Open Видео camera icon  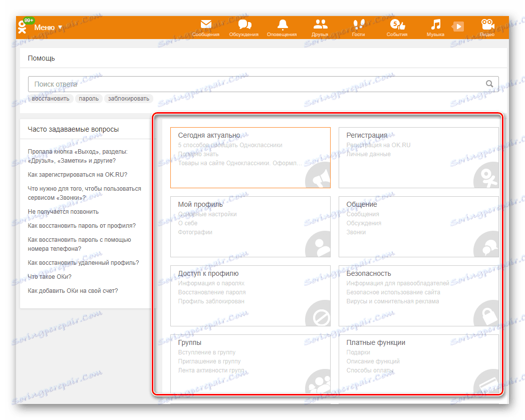tap(487, 24)
